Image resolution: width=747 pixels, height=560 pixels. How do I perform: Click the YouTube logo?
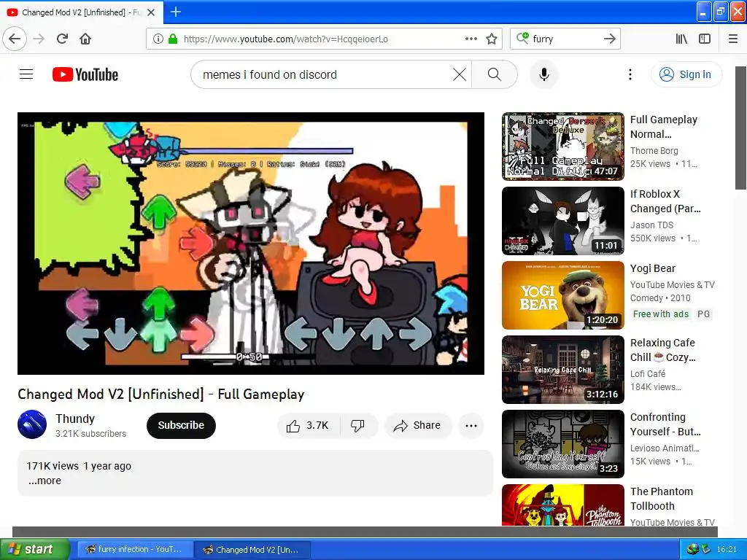click(85, 74)
